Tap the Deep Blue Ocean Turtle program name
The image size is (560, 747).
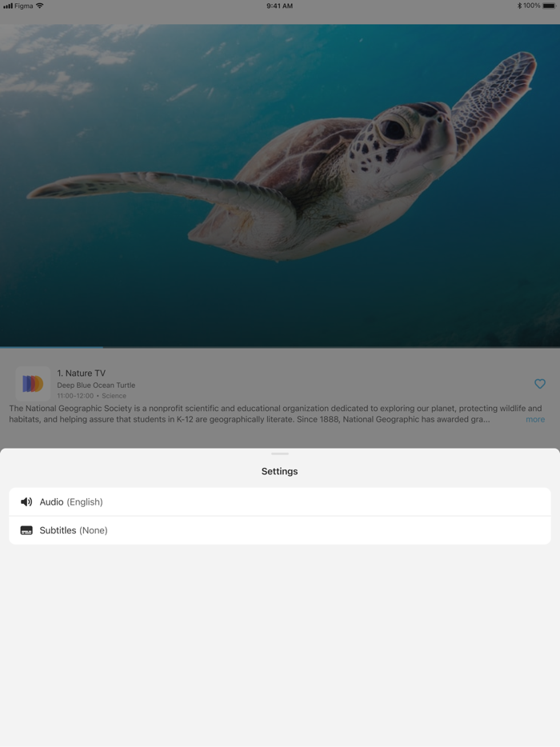tap(96, 385)
